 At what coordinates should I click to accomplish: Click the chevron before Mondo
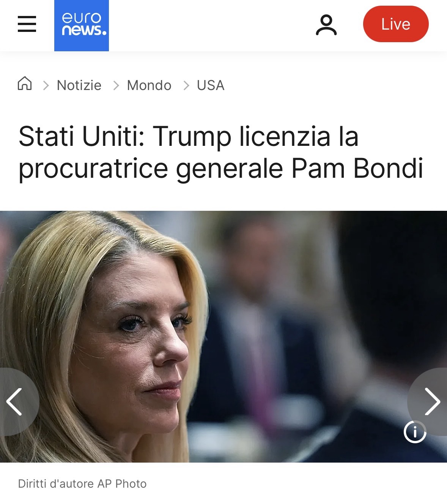tap(116, 85)
